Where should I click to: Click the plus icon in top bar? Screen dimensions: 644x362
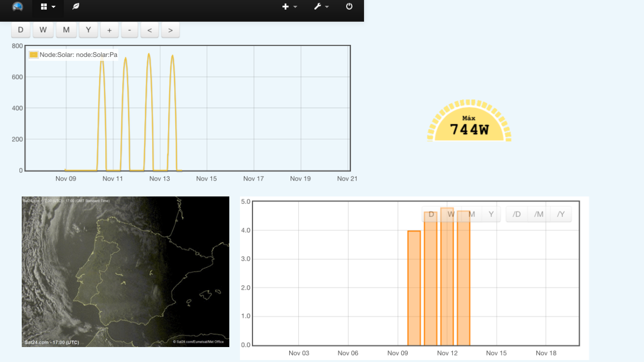(285, 7)
